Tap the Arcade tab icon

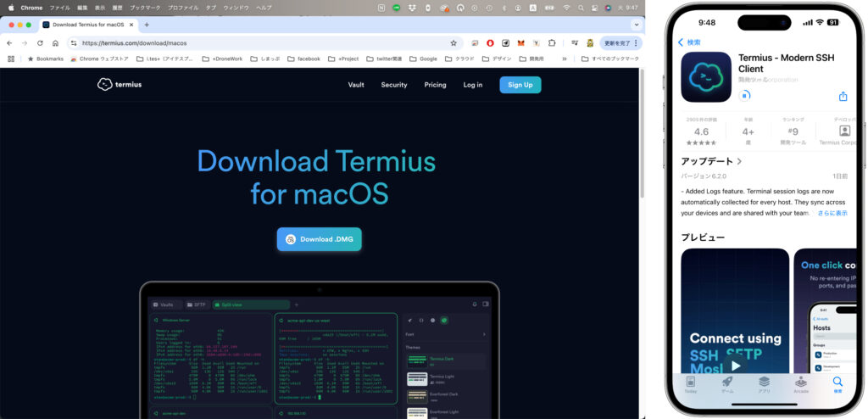[801, 382]
